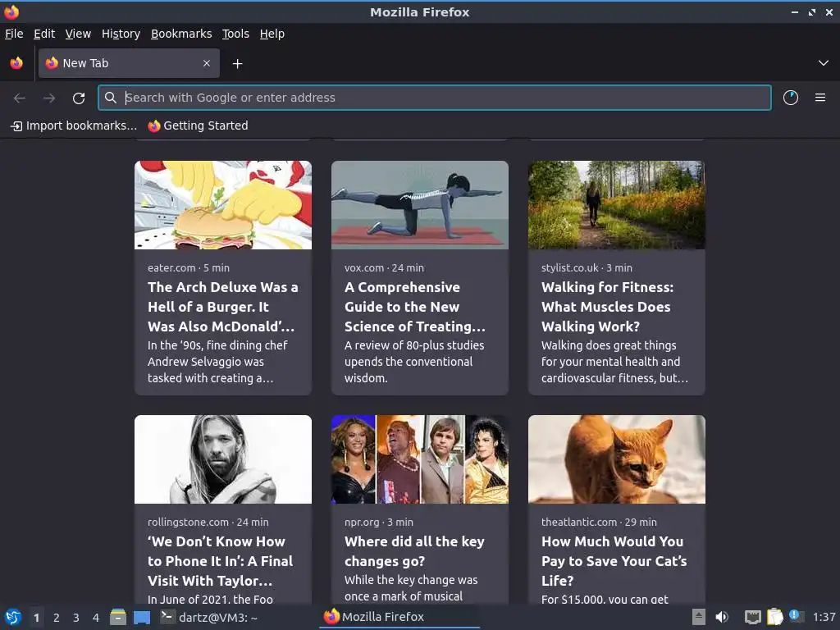Image resolution: width=840 pixels, height=630 pixels.
Task: Click 'stylist.co.uk · 3 min' source text
Action: (587, 268)
